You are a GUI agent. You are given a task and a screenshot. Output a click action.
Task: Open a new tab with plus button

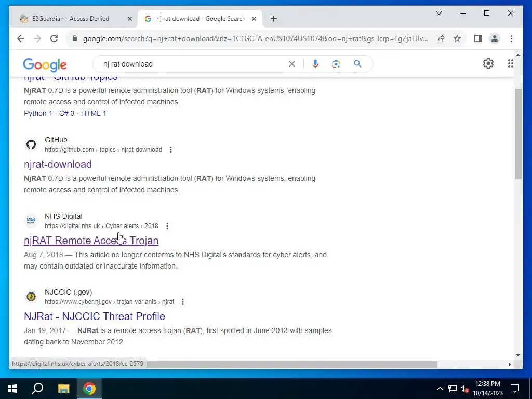(274, 19)
